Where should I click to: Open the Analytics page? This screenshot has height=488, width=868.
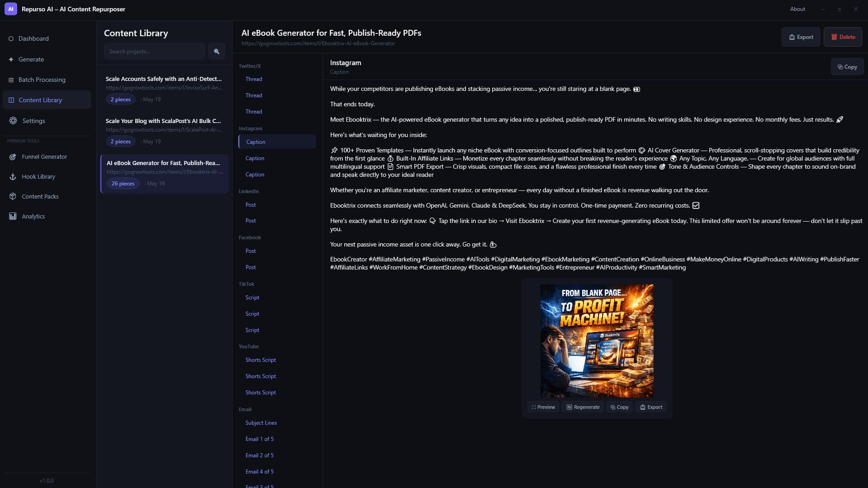pos(47,217)
